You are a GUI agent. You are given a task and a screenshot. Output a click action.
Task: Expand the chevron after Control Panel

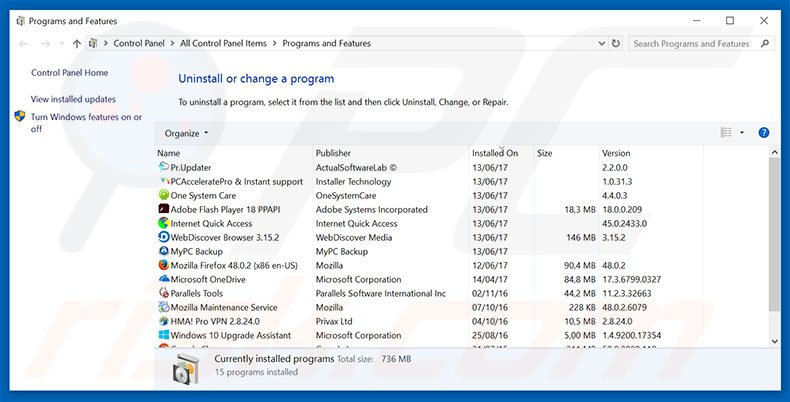click(x=173, y=43)
